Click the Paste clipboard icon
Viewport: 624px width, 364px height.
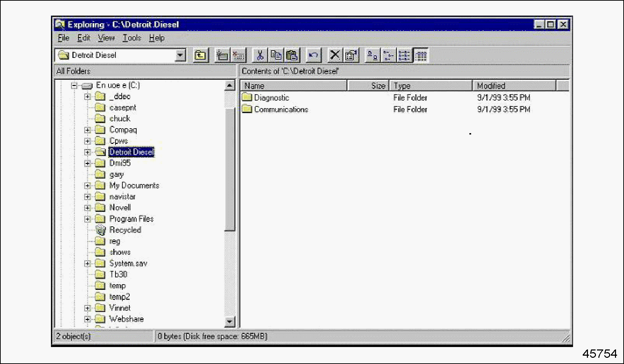click(292, 55)
